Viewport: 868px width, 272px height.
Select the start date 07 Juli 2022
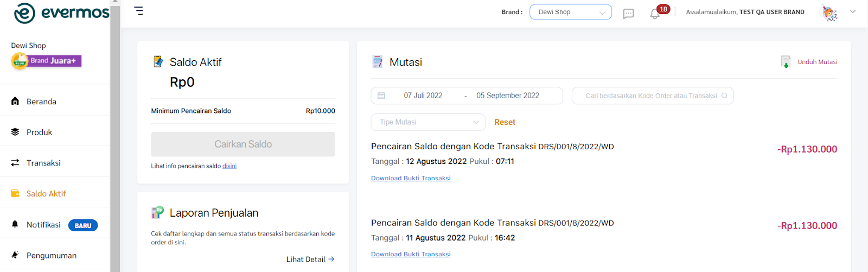pos(423,96)
